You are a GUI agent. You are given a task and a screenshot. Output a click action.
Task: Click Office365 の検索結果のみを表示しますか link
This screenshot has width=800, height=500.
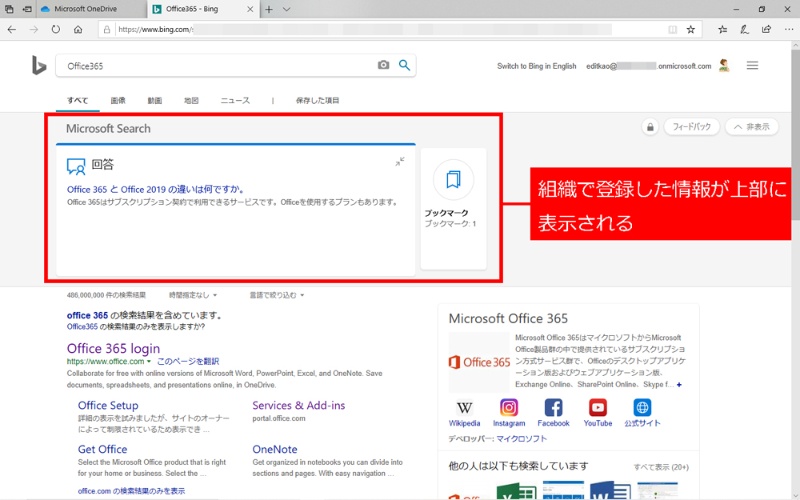point(136,327)
